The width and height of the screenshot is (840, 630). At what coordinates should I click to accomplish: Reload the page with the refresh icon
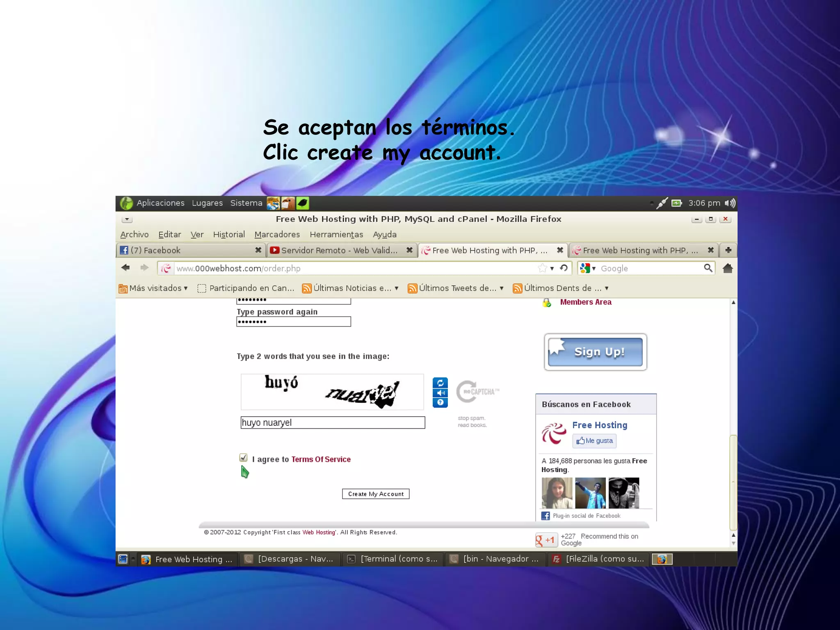(x=564, y=268)
